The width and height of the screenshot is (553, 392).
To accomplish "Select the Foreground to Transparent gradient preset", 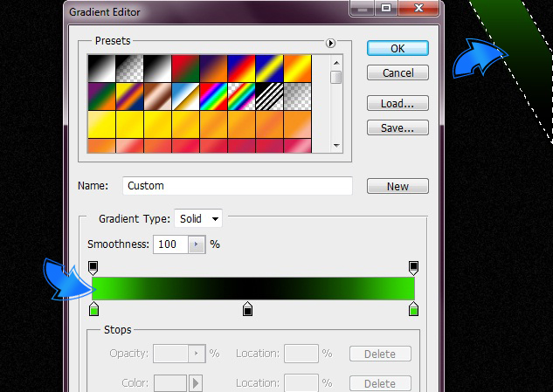I will [x=129, y=68].
